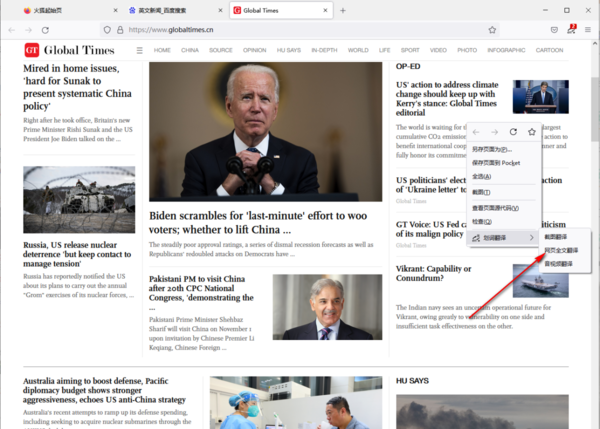This screenshot has width=600, height=429.
Task: Close the 火狐起始页 tab
Action: [116, 11]
